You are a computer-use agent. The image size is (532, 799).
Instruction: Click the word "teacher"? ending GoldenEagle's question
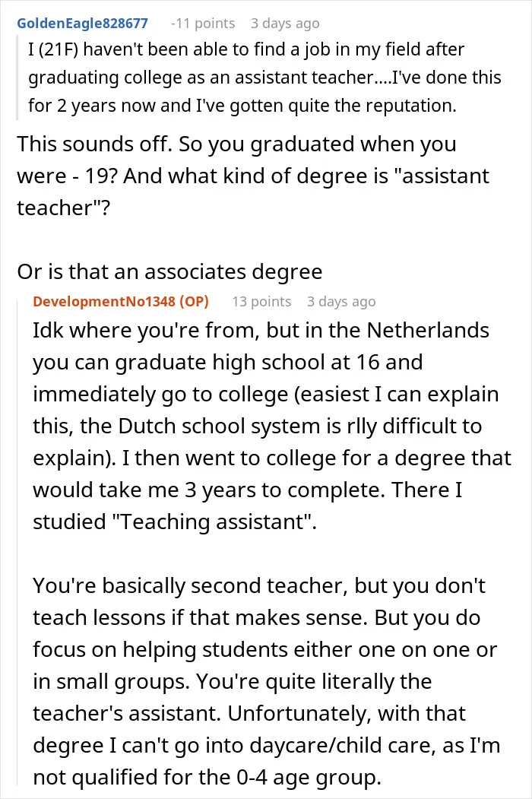64,208
